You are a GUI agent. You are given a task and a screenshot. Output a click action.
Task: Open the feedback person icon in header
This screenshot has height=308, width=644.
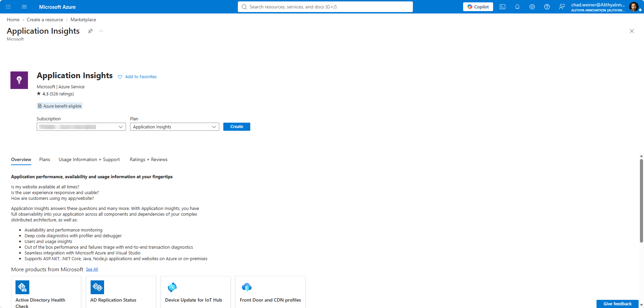562,7
